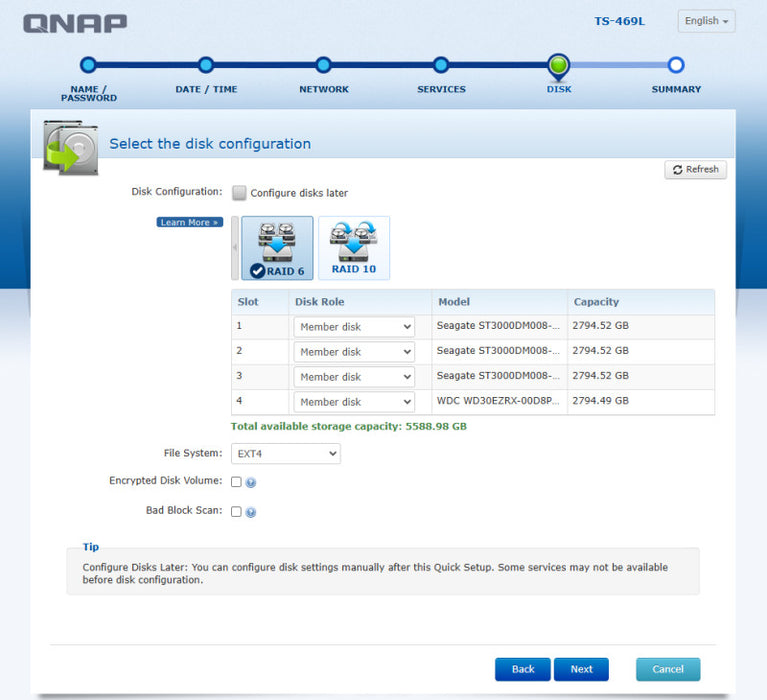Click the disk configuration header drive icon
Viewport: 767px width, 700px height.
(x=71, y=147)
